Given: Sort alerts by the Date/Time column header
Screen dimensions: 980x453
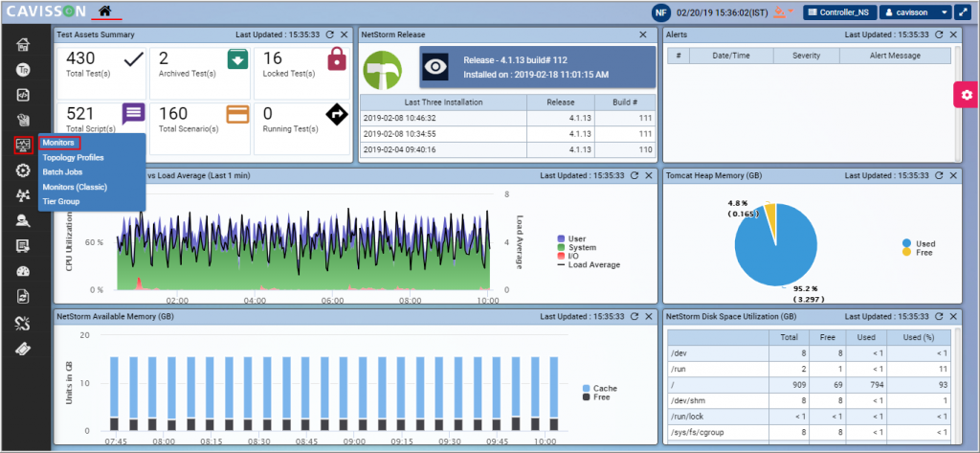Looking at the screenshot, I should point(731,56).
